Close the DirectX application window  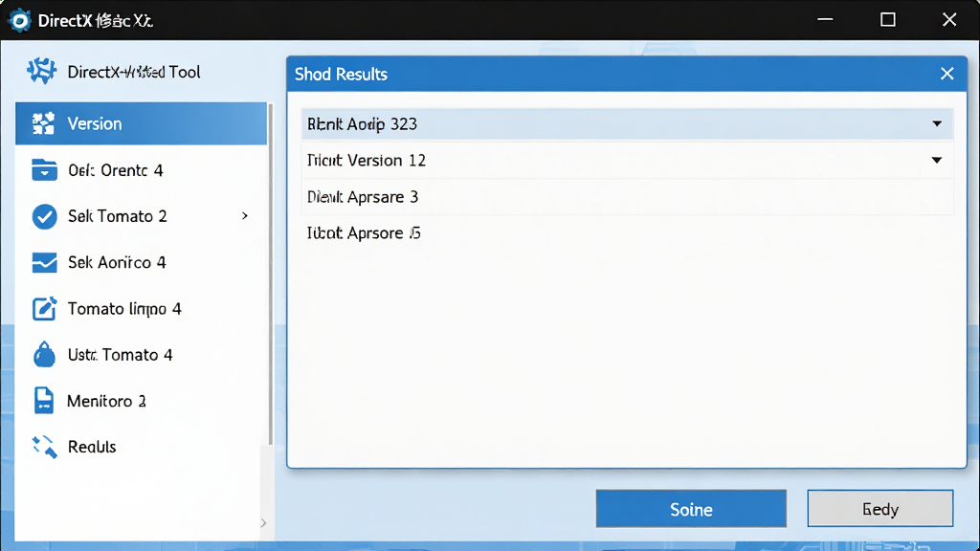pyautogui.click(x=949, y=20)
